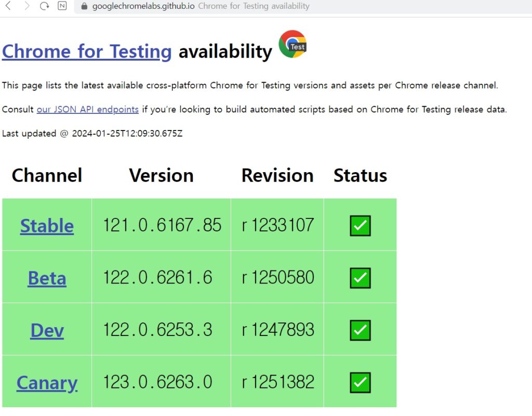Image resolution: width=532 pixels, height=416 pixels.
Task: Click the Stable row status checkmark
Action: pos(360,226)
